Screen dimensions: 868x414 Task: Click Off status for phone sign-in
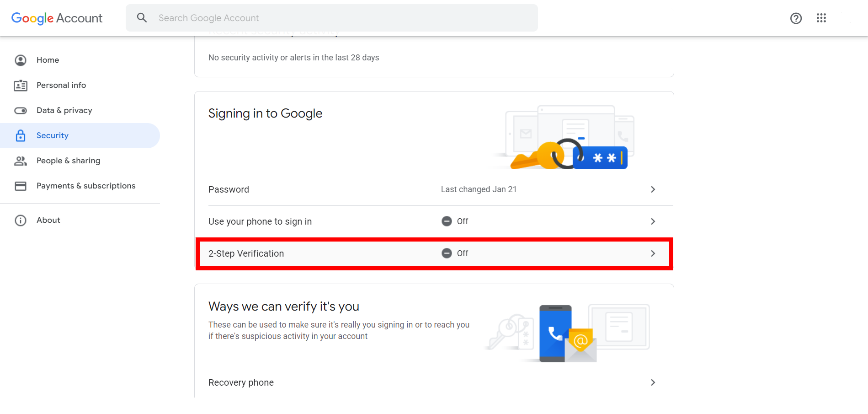pos(455,221)
